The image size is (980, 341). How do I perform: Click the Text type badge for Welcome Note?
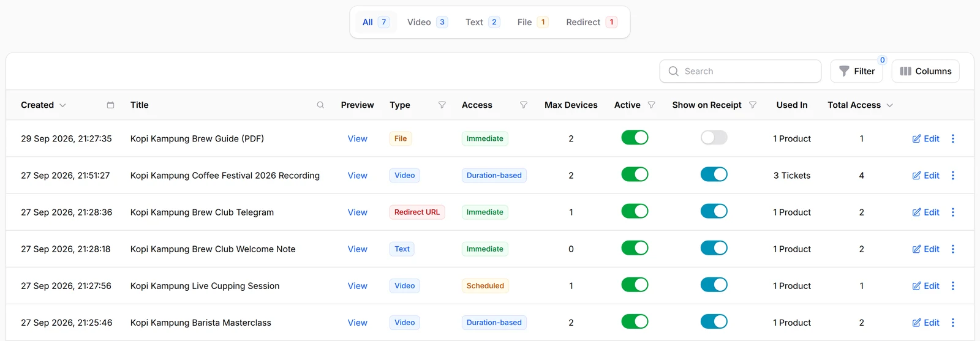402,249
